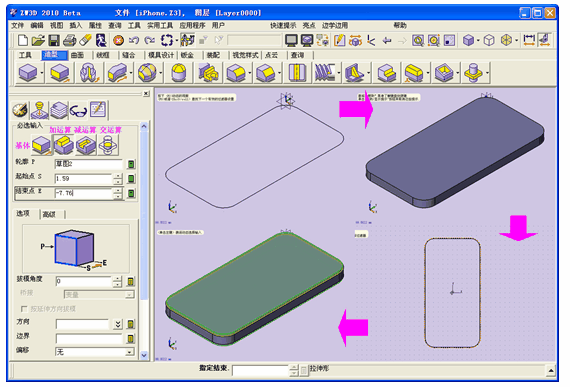
Task: Open the disabled 桥接 combo box
Action: click(99, 294)
